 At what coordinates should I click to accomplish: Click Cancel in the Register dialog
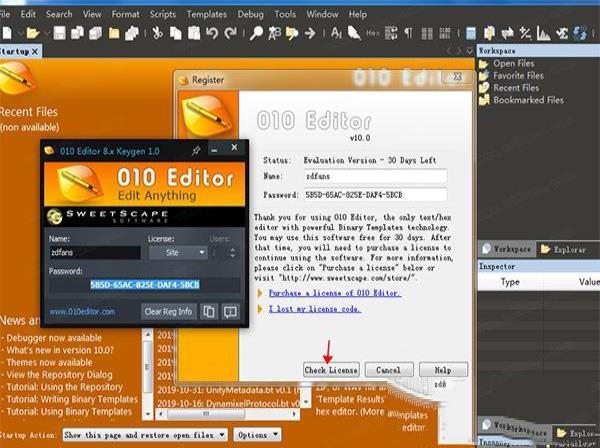(x=389, y=370)
